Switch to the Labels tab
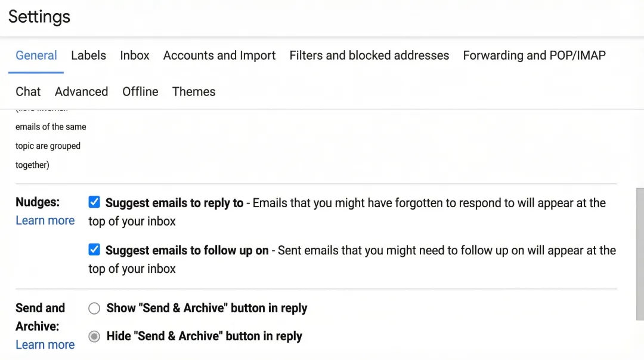This screenshot has width=644, height=360. coord(88,55)
